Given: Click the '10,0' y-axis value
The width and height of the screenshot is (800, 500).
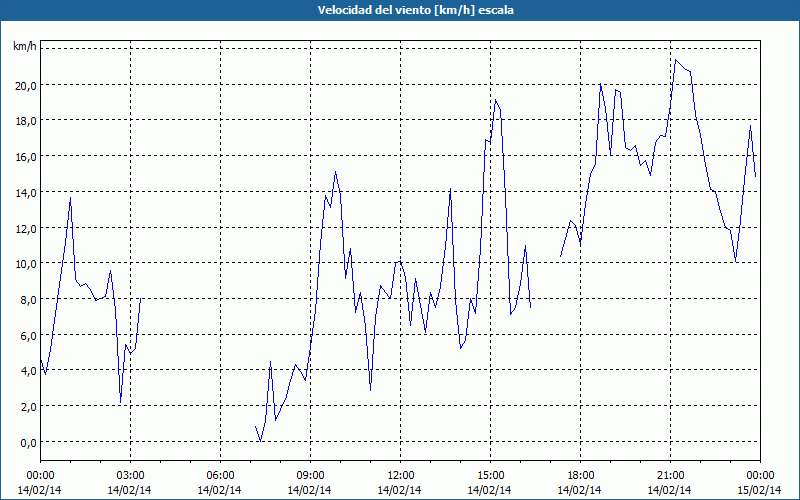Looking at the screenshot, I should click(x=28, y=264).
